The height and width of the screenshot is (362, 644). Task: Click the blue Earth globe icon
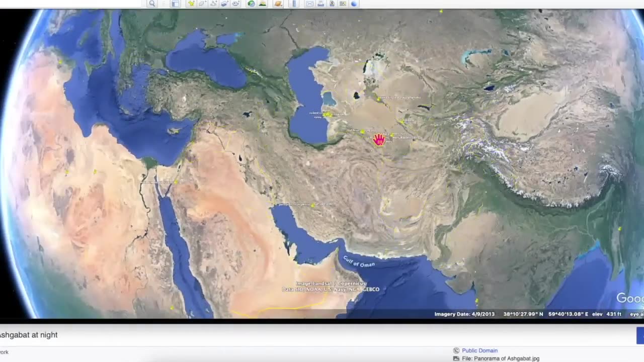coord(354,4)
